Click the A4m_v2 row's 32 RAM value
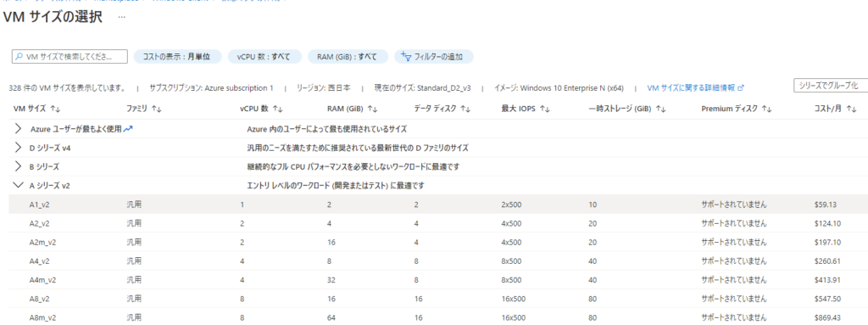 [x=331, y=280]
